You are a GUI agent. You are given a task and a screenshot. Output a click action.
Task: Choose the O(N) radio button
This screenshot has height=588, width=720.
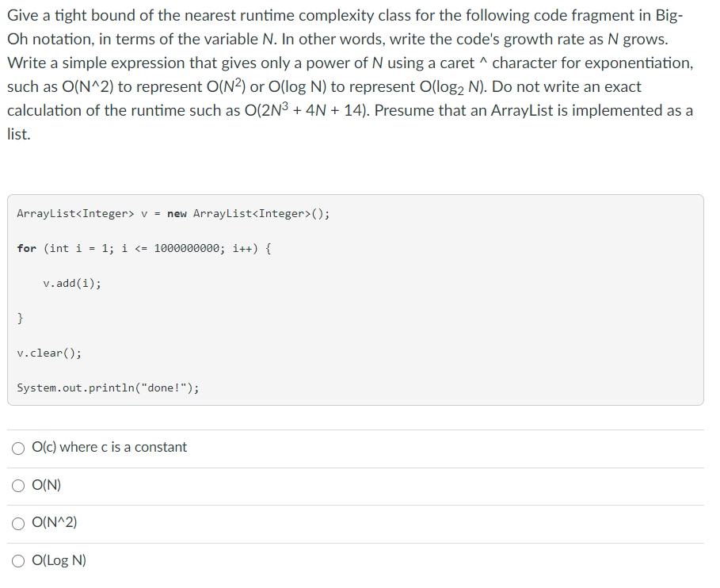pyautogui.click(x=18, y=486)
